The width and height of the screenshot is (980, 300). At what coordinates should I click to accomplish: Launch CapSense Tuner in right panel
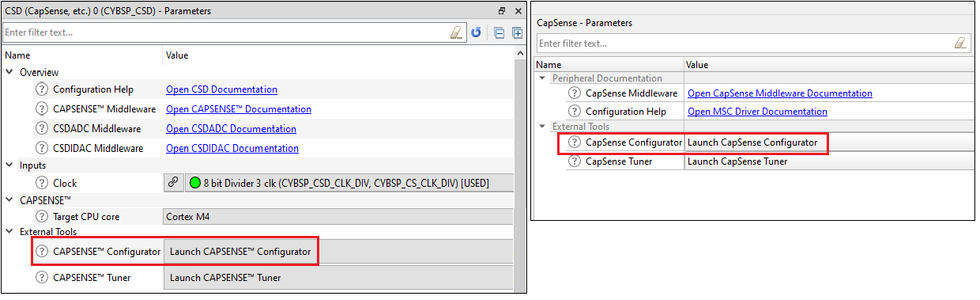830,161
